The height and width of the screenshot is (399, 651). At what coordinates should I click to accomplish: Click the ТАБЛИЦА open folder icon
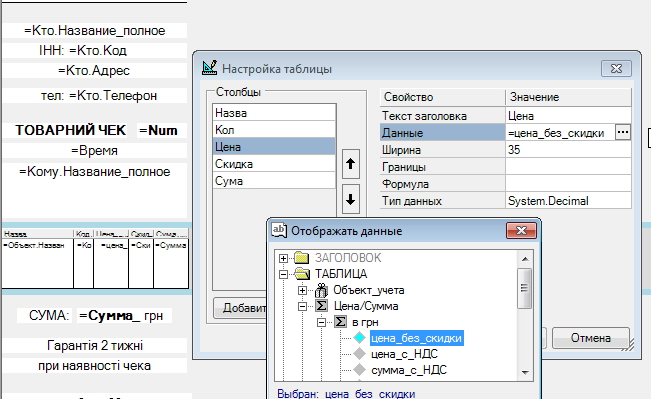tap(302, 274)
